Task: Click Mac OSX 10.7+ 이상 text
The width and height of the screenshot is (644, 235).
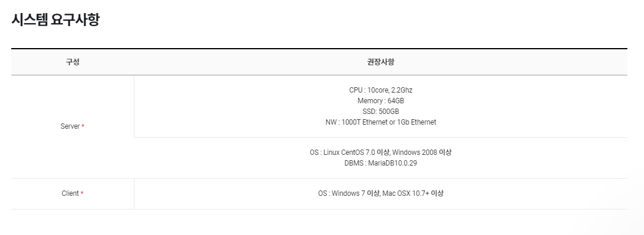Action: (x=413, y=193)
